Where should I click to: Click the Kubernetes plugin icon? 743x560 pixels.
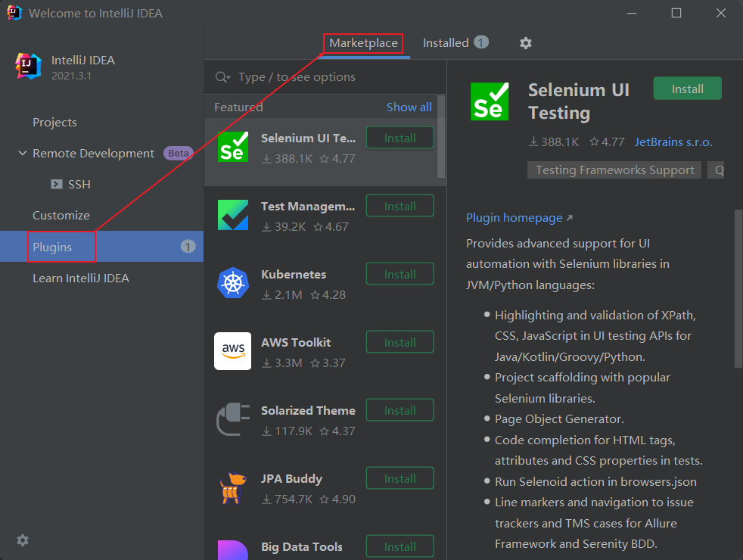click(x=233, y=283)
